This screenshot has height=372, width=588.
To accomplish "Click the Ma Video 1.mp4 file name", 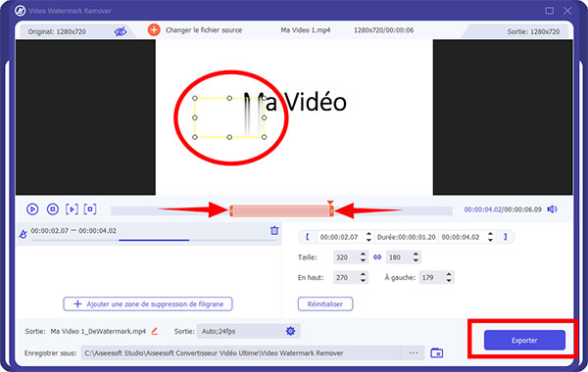I will [x=305, y=30].
